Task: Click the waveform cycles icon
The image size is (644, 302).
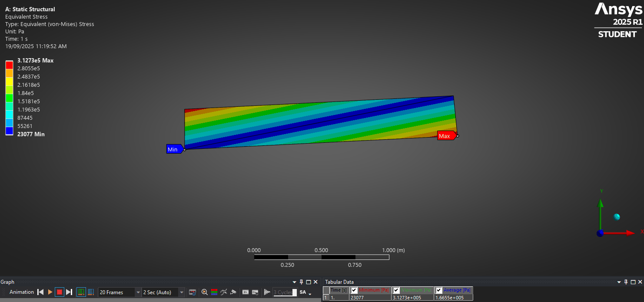Action: (x=267, y=292)
